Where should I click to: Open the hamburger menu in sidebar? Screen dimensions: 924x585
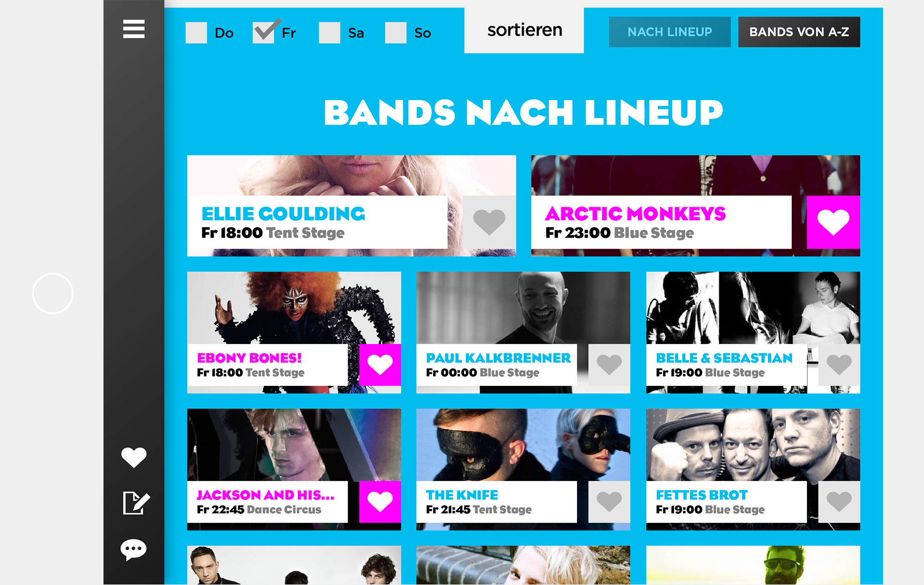click(x=134, y=29)
